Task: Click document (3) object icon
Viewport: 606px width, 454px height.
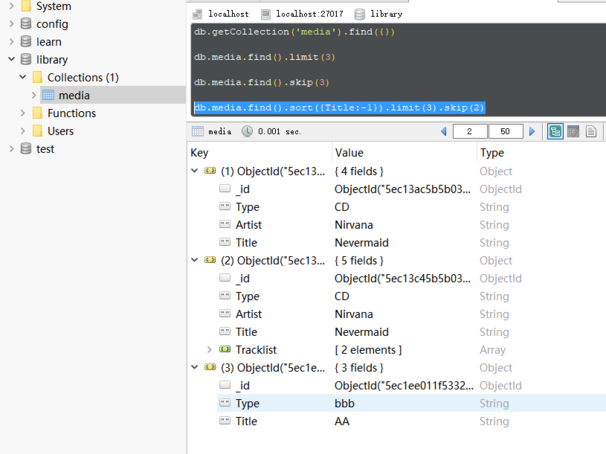Action: (x=210, y=367)
